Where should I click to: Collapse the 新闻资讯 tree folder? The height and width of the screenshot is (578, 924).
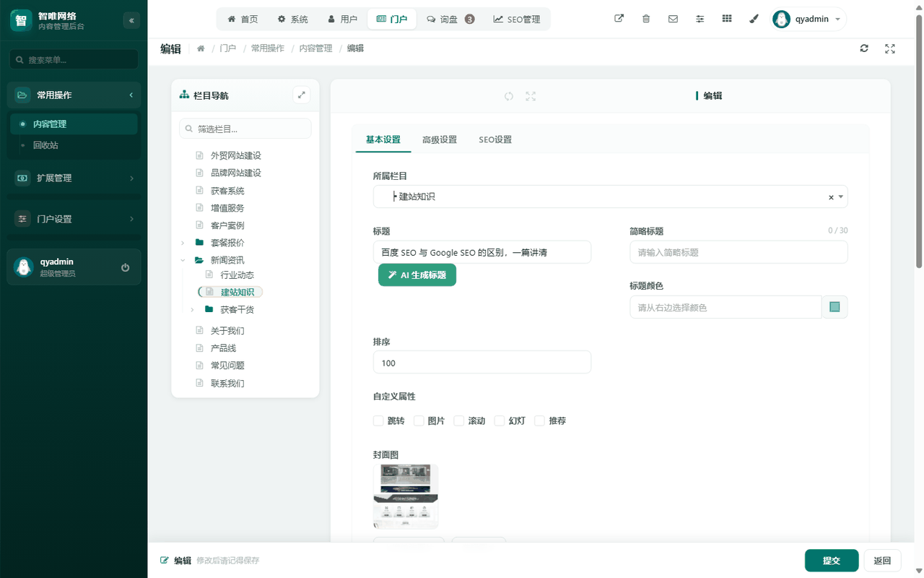tap(183, 260)
